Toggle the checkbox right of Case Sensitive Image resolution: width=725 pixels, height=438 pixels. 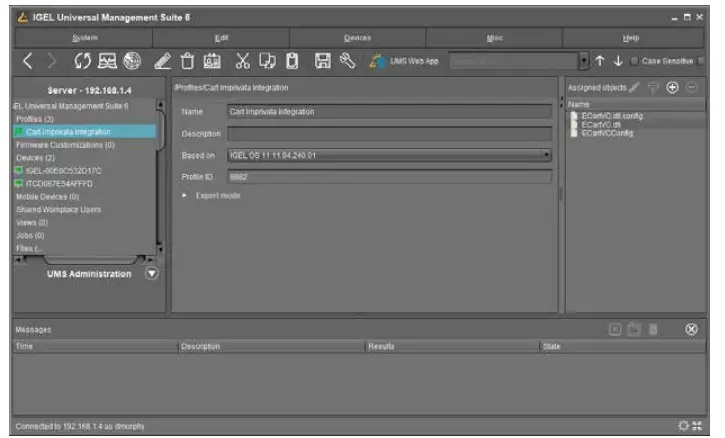click(x=700, y=61)
